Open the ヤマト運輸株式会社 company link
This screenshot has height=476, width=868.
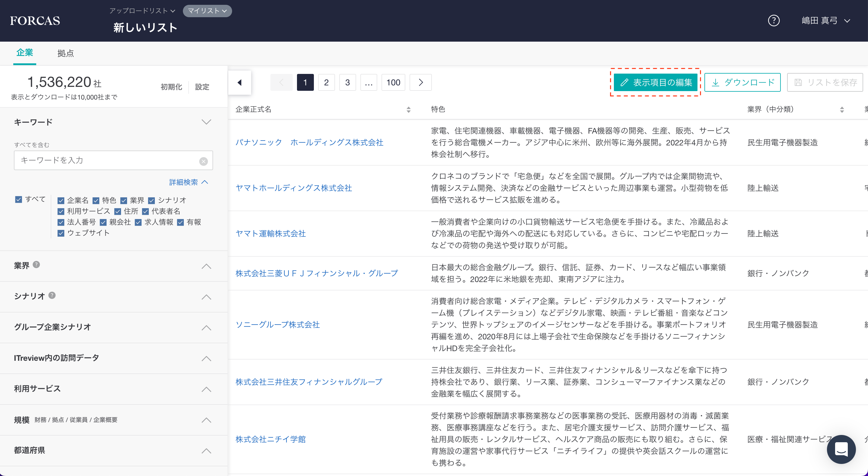point(271,233)
